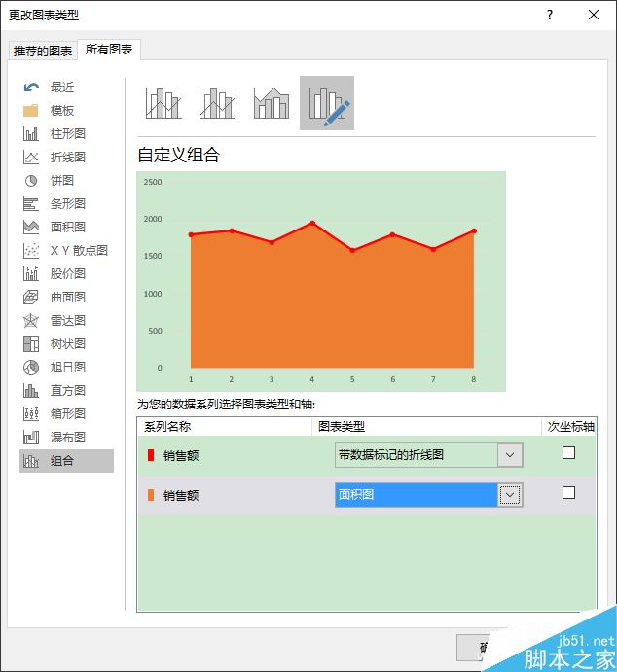Select the custom combination subtype icon

tap(327, 103)
